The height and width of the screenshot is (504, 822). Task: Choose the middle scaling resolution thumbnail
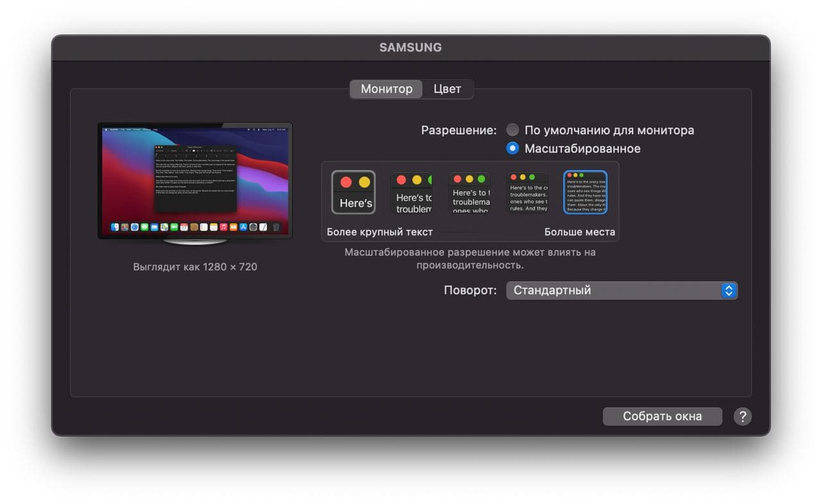tap(469, 192)
